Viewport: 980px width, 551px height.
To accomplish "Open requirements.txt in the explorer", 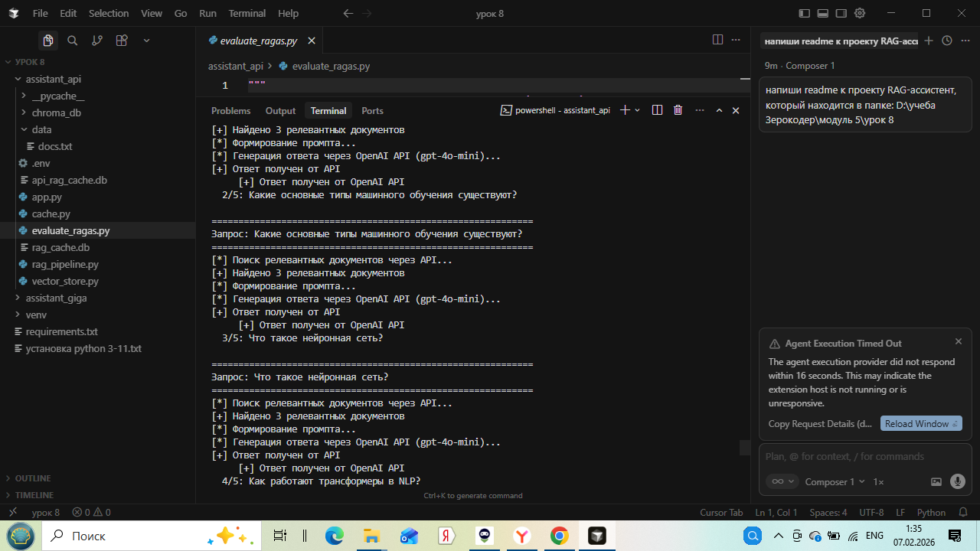I will [x=61, y=331].
